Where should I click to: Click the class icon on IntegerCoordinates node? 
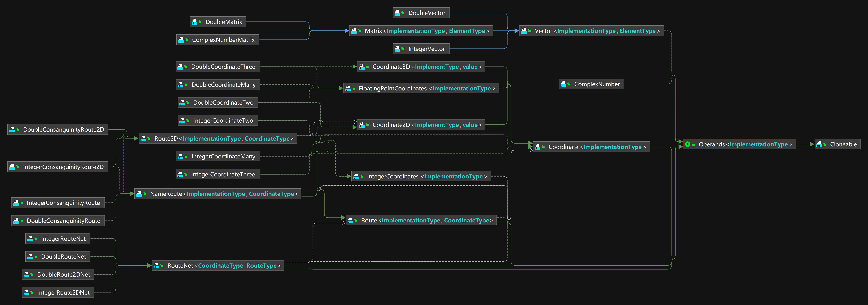[x=356, y=176]
